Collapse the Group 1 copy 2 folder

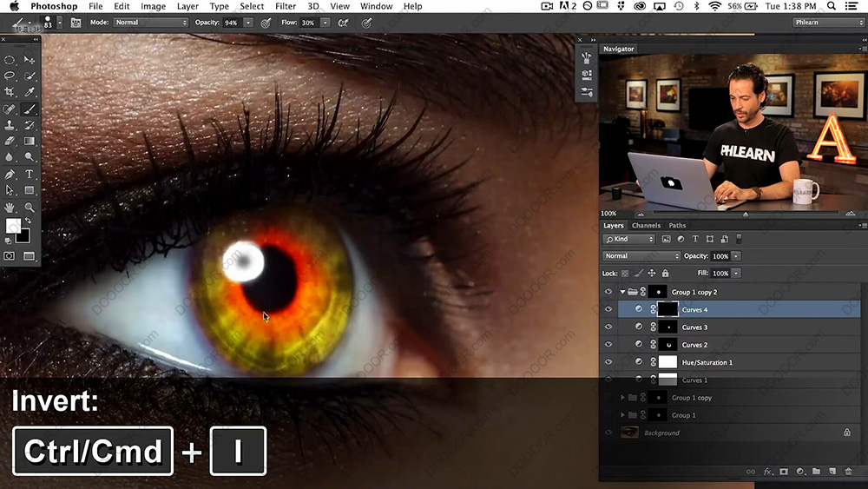coord(622,292)
